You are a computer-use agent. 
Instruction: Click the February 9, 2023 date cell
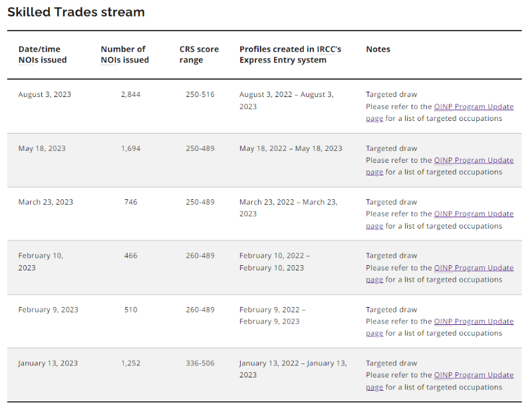pyautogui.click(x=48, y=310)
